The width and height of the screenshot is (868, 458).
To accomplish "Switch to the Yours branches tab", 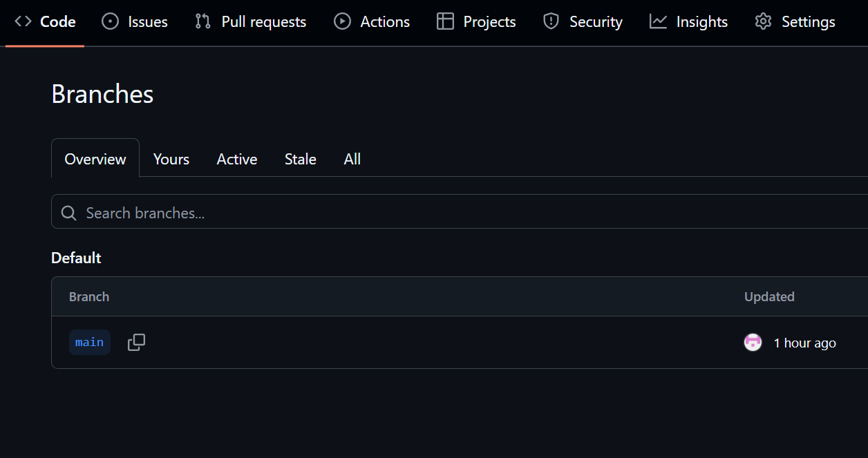I will point(171,159).
